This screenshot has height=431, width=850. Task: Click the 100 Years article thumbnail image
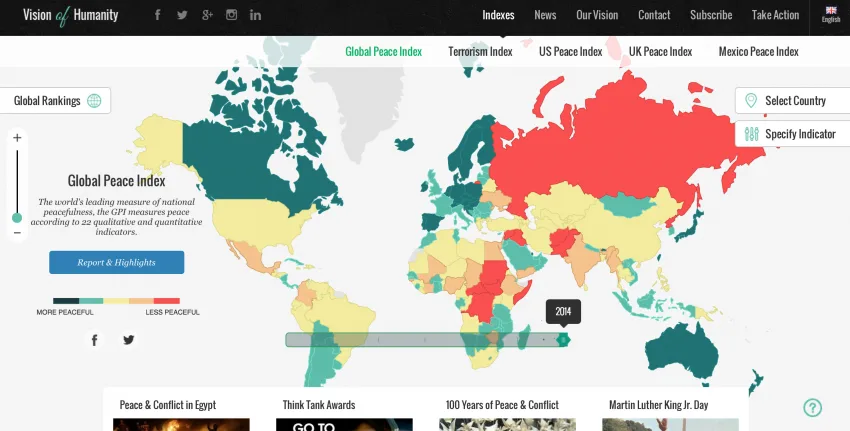click(507, 424)
